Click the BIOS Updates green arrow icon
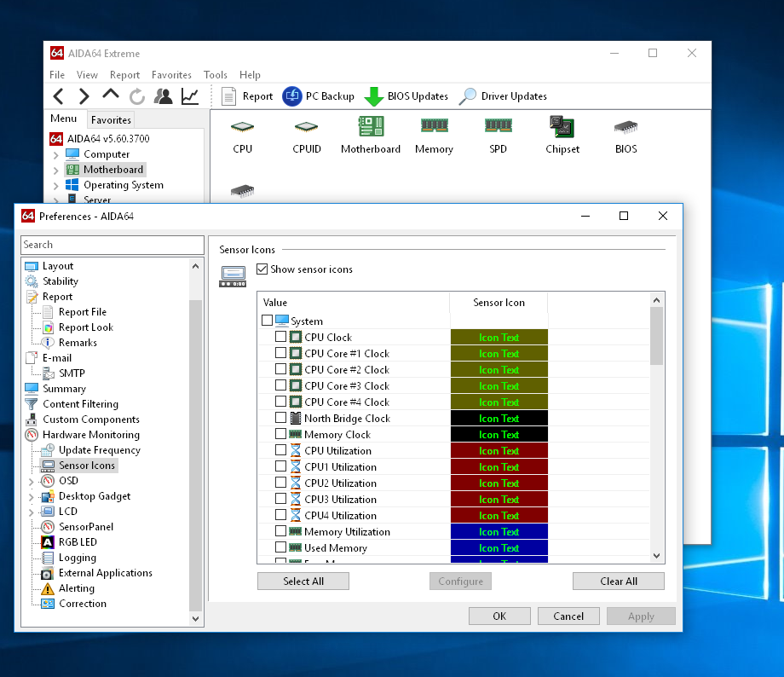Viewport: 784px width, 677px height. tap(373, 96)
